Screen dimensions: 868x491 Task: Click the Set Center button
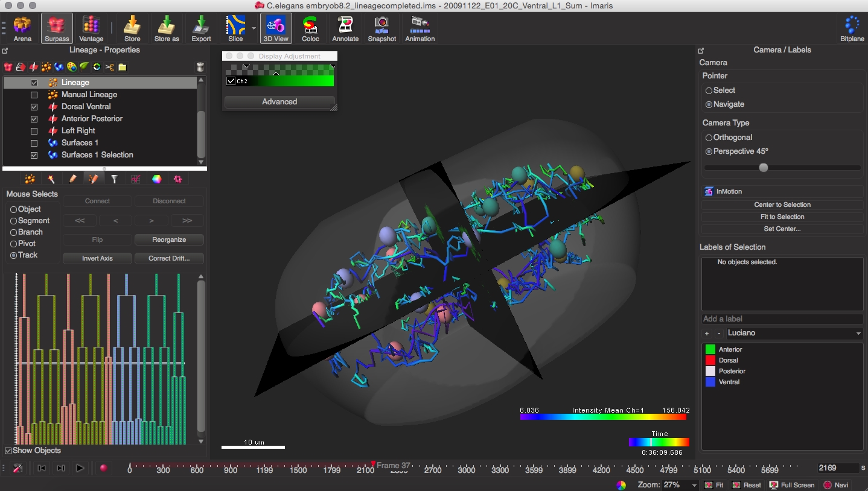(782, 229)
